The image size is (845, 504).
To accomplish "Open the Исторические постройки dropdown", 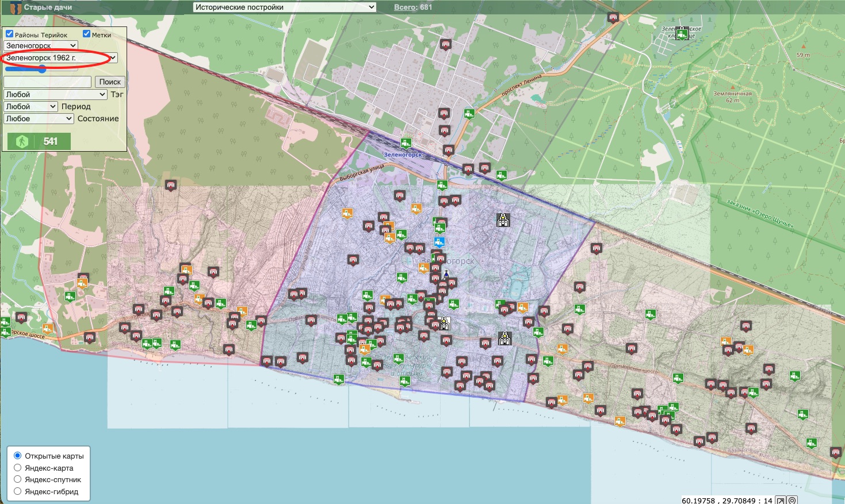I will click(x=285, y=7).
